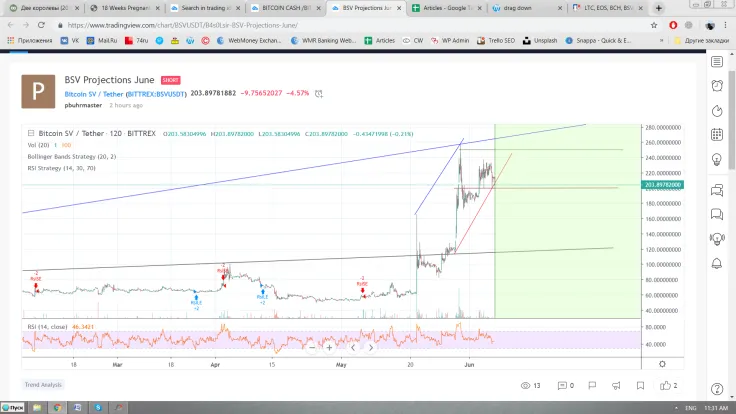Collapse the chart legend box
Screen dimensions: 736x414
coord(31,133)
